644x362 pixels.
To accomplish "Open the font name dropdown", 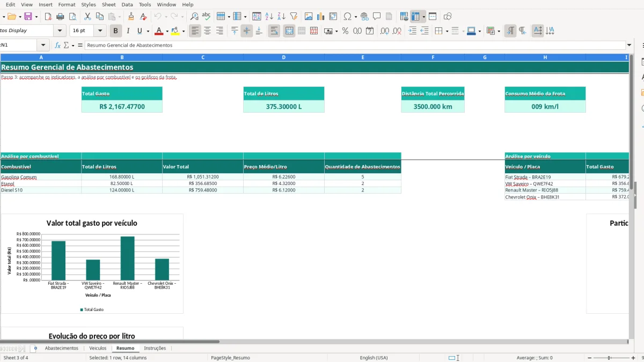I will click(x=60, y=31).
